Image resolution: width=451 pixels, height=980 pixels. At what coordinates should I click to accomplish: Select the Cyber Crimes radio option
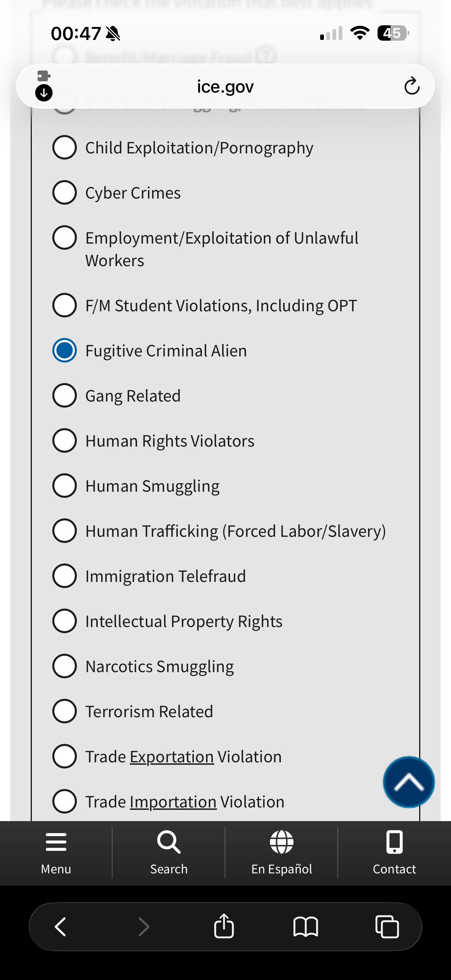[65, 192]
